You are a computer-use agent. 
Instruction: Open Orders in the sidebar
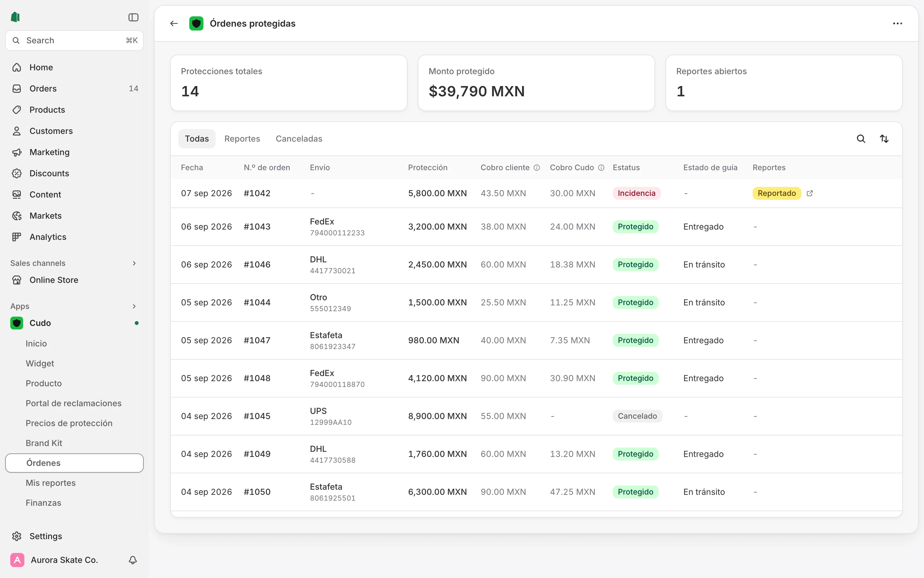click(74, 89)
